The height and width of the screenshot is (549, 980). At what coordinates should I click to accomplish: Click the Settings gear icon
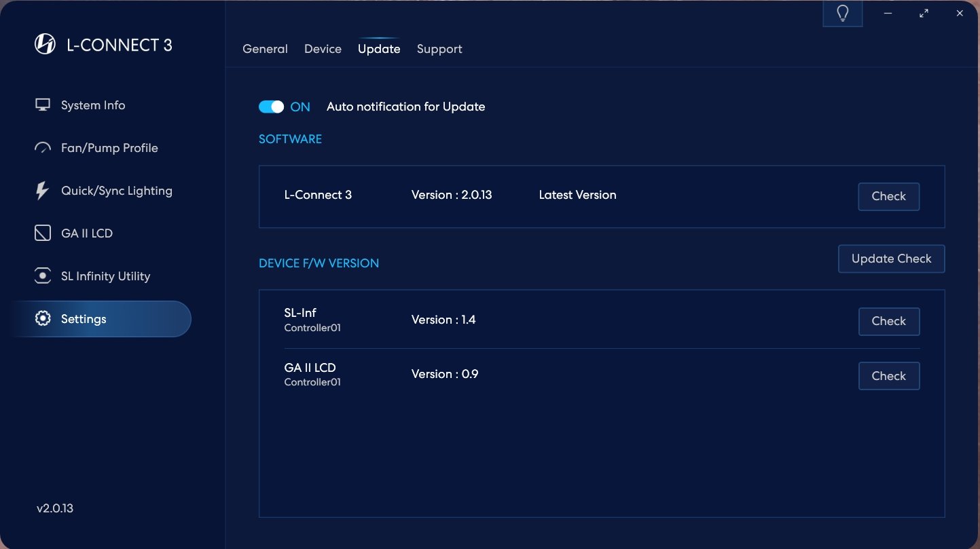tap(43, 319)
